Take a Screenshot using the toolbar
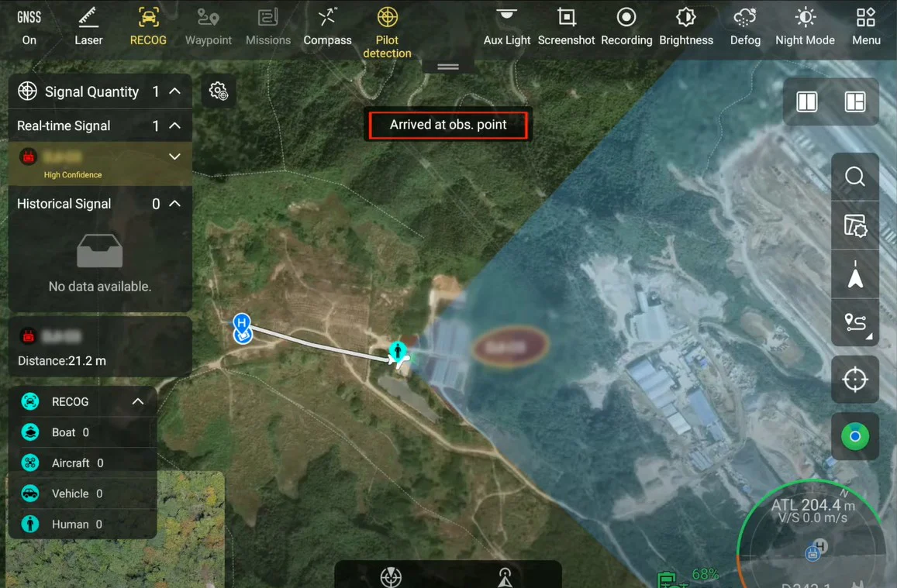897x588 pixels. 566,26
